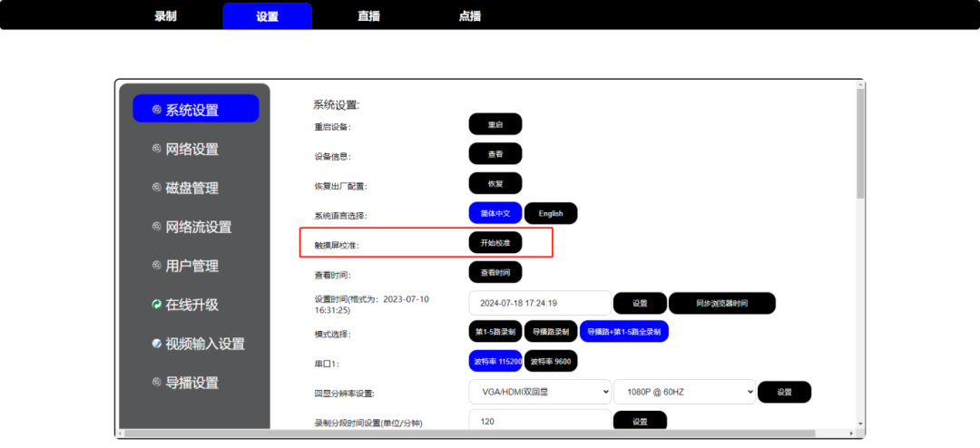Viewport: 980px width, 448px height.
Task: Click the scrollbar down arrow
Action: click(860, 423)
